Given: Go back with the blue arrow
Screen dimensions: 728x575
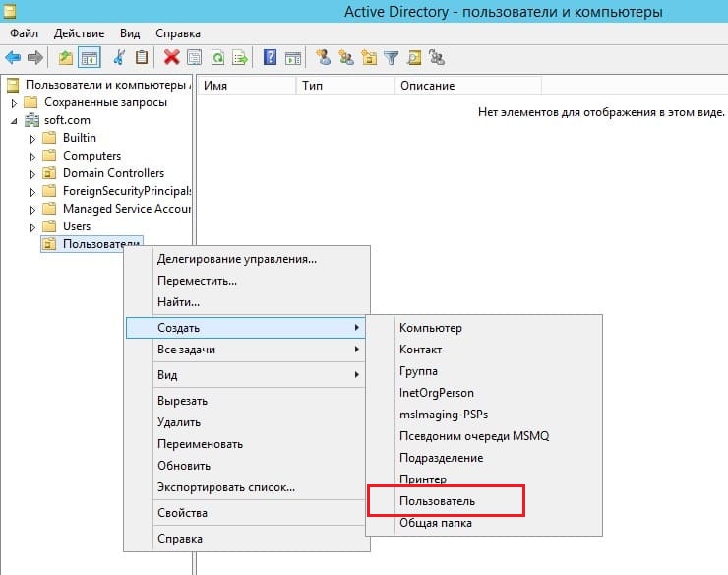Looking at the screenshot, I should (13, 58).
